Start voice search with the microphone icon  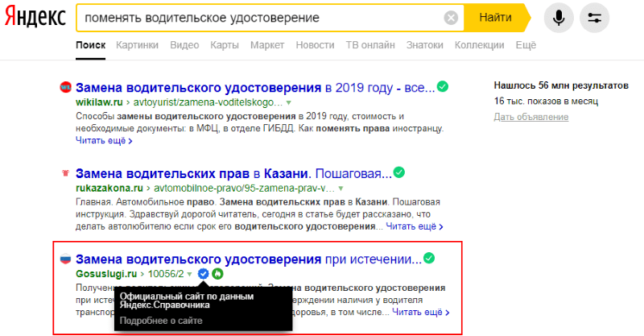559,18
